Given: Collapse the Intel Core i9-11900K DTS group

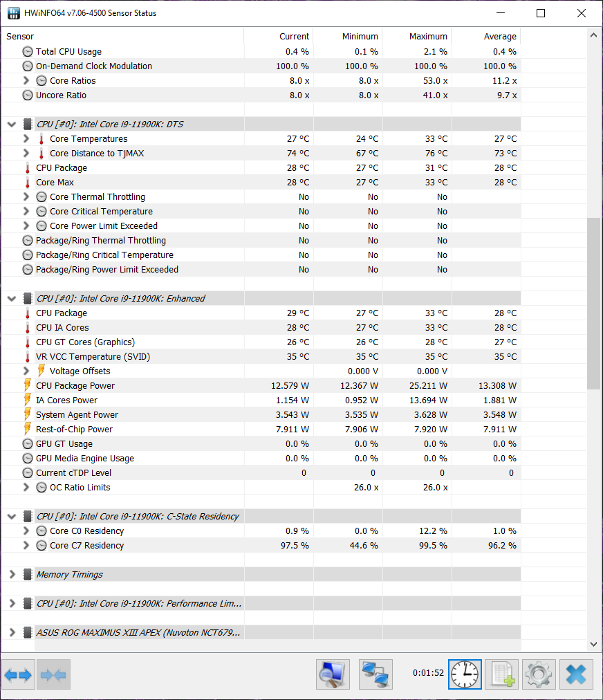Looking at the screenshot, I should (x=12, y=124).
